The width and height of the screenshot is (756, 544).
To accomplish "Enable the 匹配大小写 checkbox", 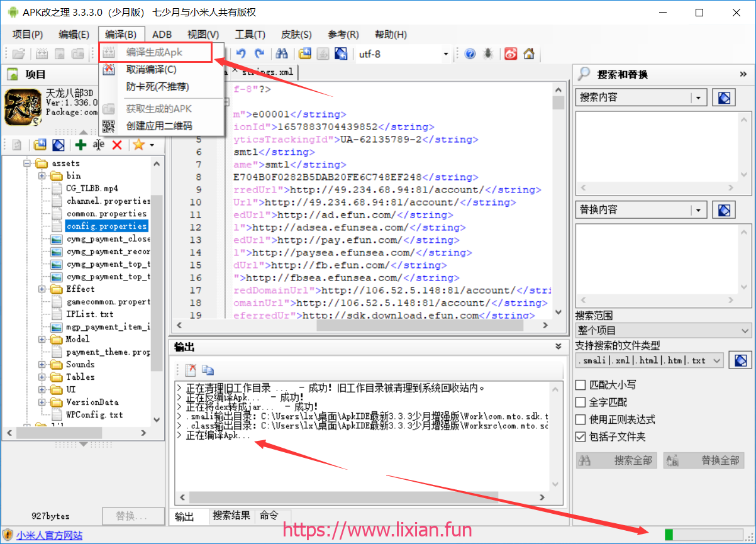I will coord(581,385).
